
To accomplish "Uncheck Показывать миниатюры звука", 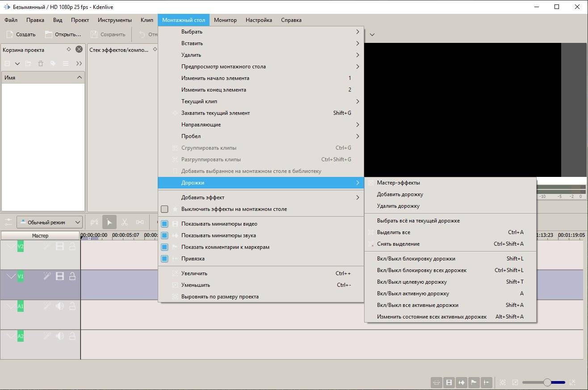I will (x=164, y=235).
